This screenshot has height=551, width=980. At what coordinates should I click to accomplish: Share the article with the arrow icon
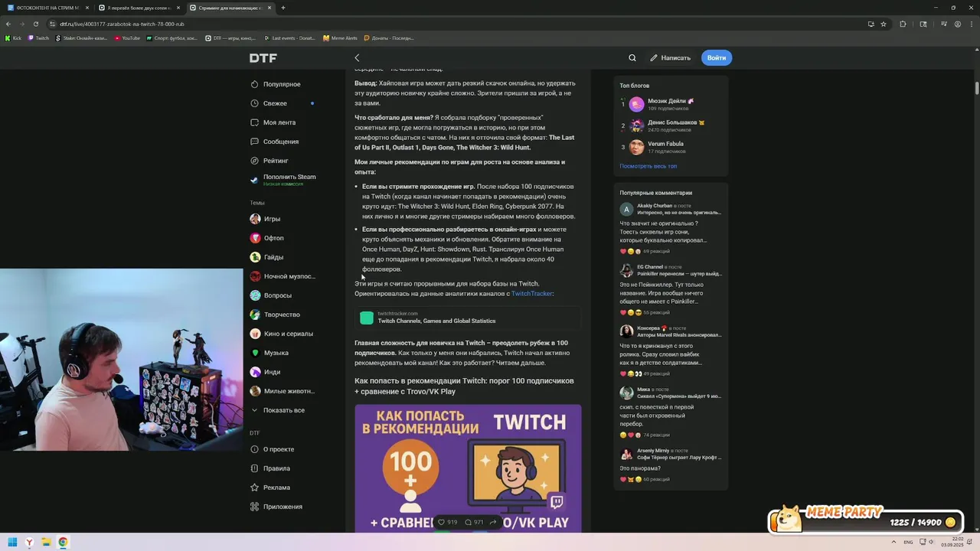[x=493, y=523]
